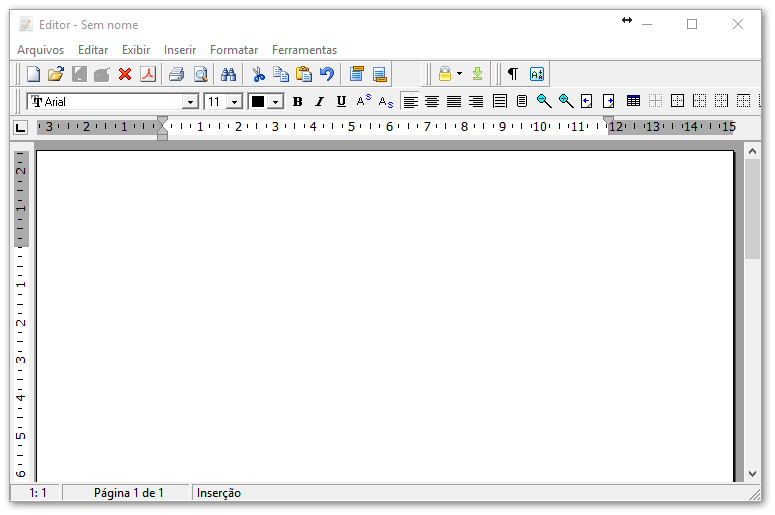
Task: Print the document using the printer icon
Action: (176, 74)
